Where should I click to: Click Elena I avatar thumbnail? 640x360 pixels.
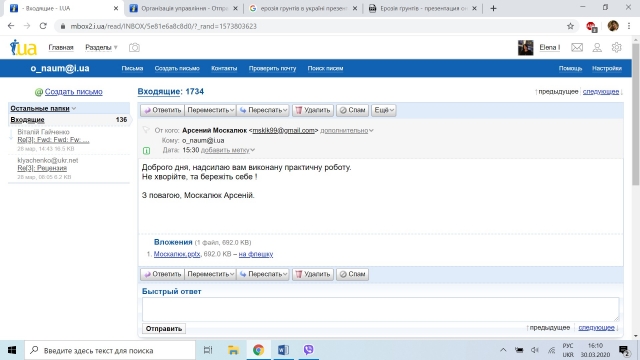point(525,48)
